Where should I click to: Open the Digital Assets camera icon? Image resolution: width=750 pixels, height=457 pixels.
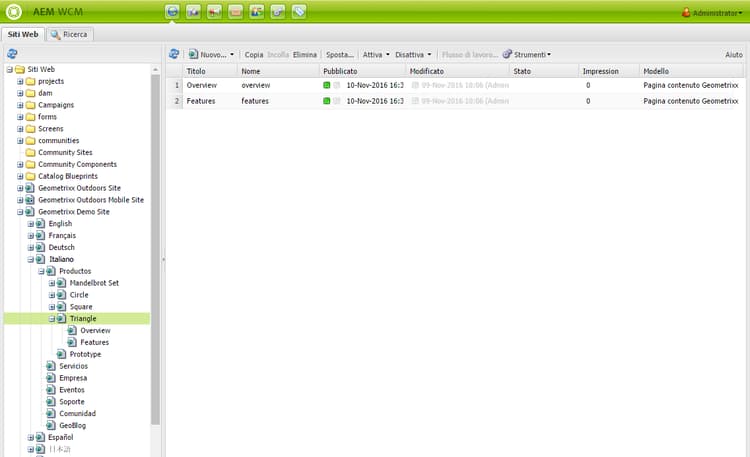click(193, 11)
